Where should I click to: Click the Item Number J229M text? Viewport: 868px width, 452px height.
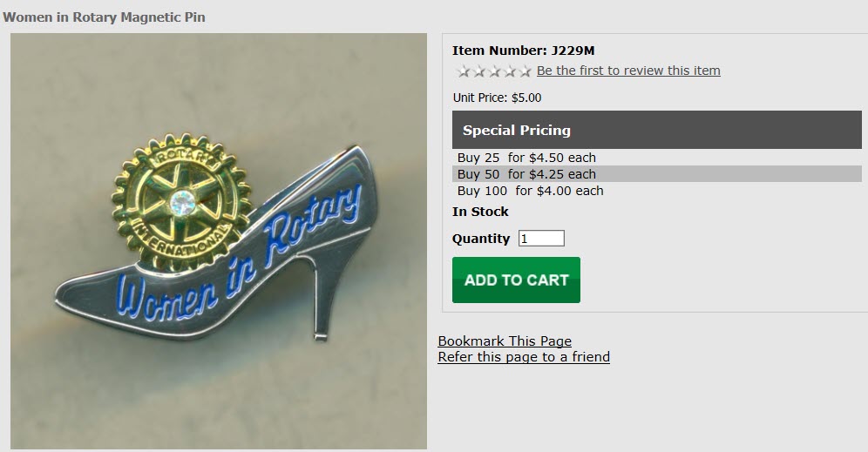523,51
